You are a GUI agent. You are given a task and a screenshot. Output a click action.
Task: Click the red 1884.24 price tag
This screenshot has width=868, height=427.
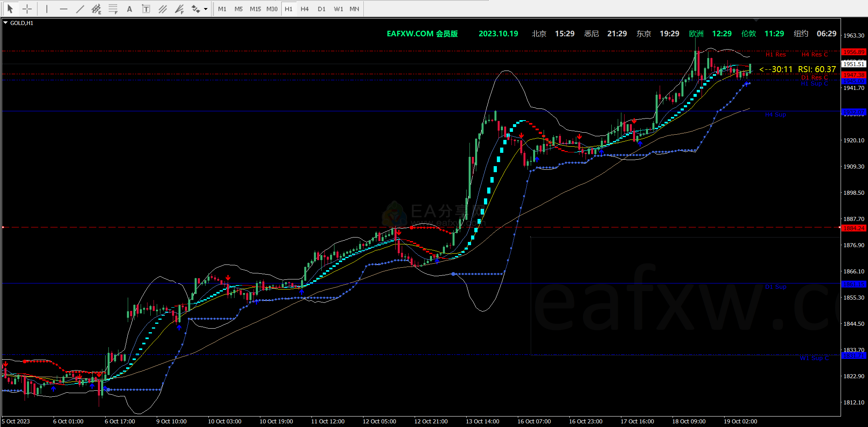coord(854,228)
